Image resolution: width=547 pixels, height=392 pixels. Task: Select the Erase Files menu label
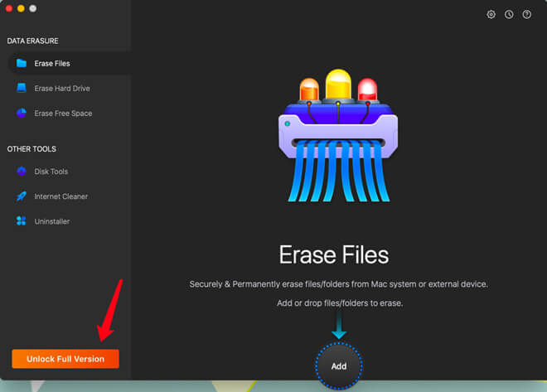click(x=52, y=64)
